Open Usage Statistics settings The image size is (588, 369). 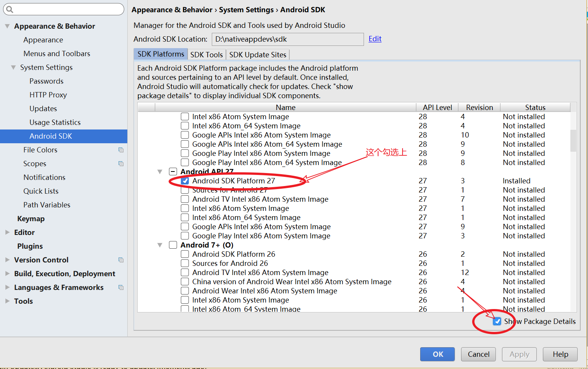pyautogui.click(x=55, y=122)
